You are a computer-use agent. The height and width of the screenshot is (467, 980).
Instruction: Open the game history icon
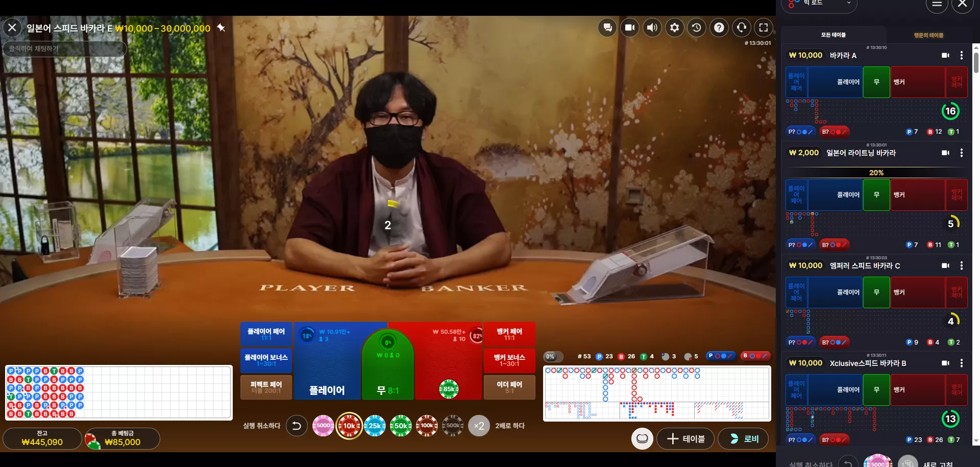tap(697, 28)
